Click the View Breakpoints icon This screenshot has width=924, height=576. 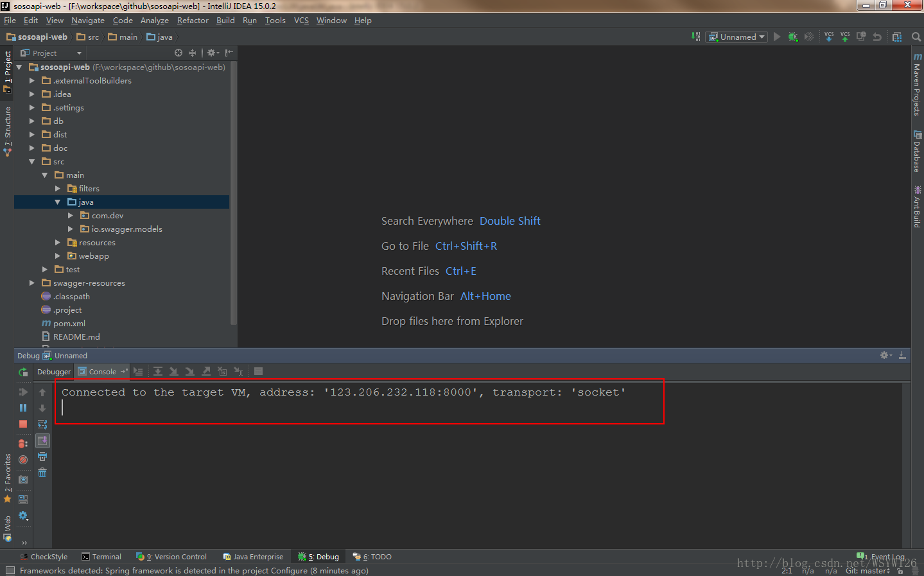[23, 444]
